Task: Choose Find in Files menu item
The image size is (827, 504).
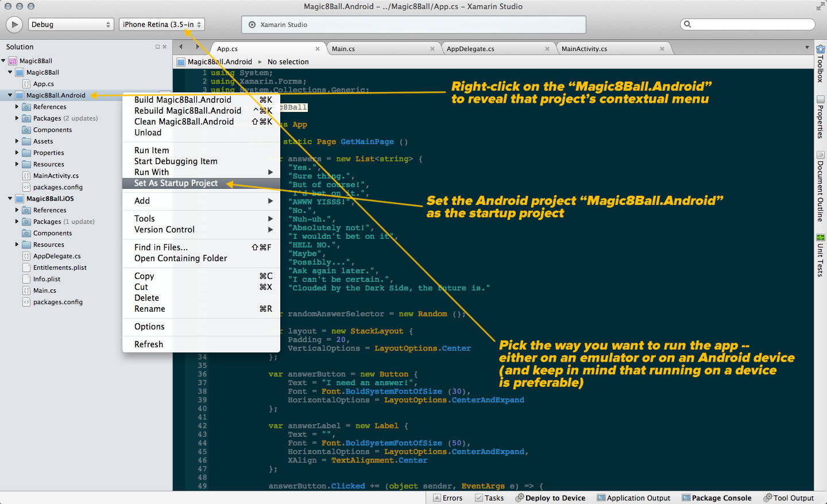Action: tap(202, 247)
